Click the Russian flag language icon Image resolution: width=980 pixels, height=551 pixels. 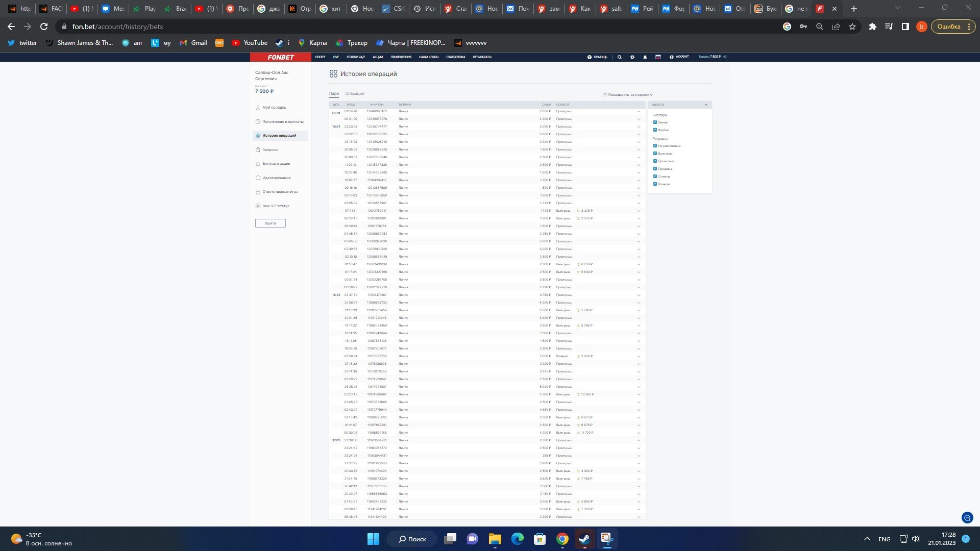coord(658,57)
